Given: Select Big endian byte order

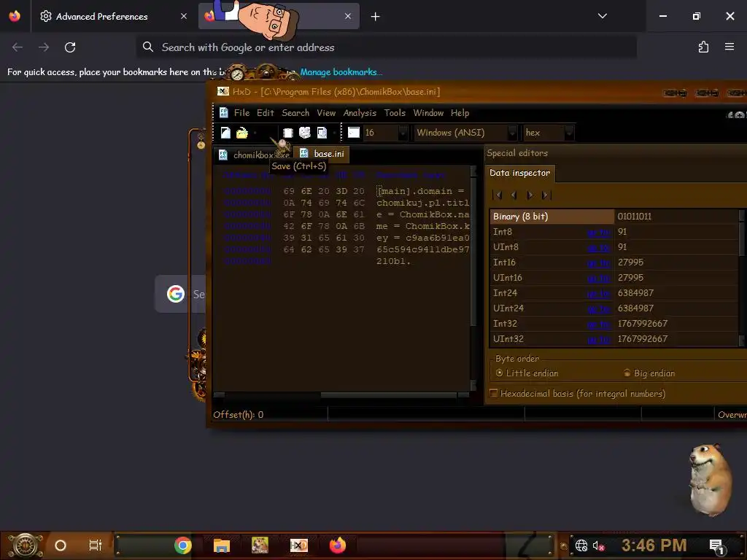Looking at the screenshot, I should 649,373.
